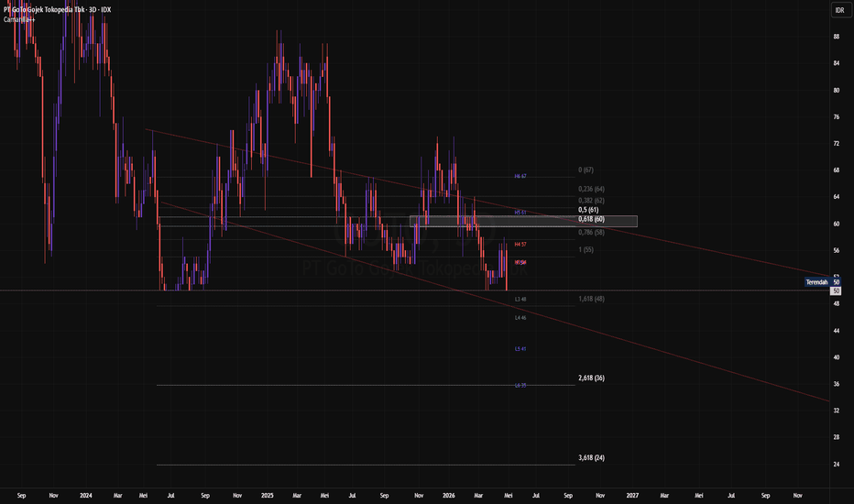Viewport: 854px width, 504px height.
Task: Click the 2027 label on the time axis
Action: click(x=632, y=495)
